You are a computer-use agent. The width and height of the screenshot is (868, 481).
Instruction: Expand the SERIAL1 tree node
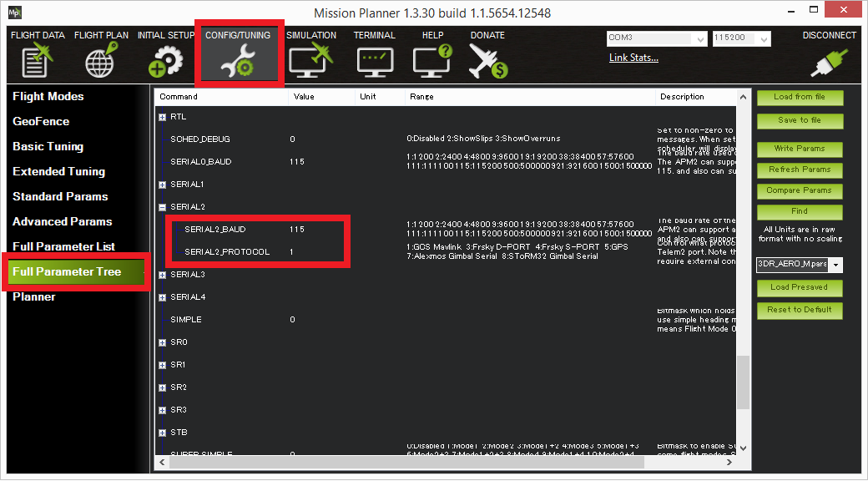tap(163, 184)
